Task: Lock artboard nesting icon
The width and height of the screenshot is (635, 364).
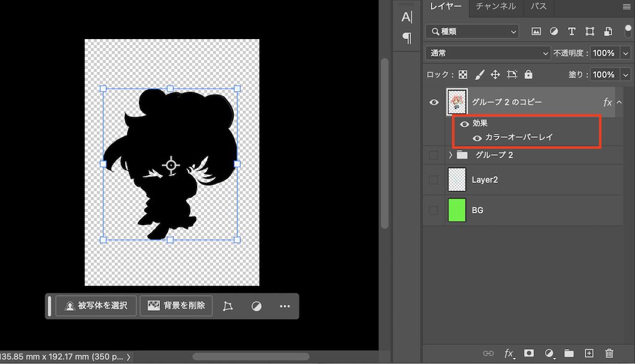Action: [512, 74]
